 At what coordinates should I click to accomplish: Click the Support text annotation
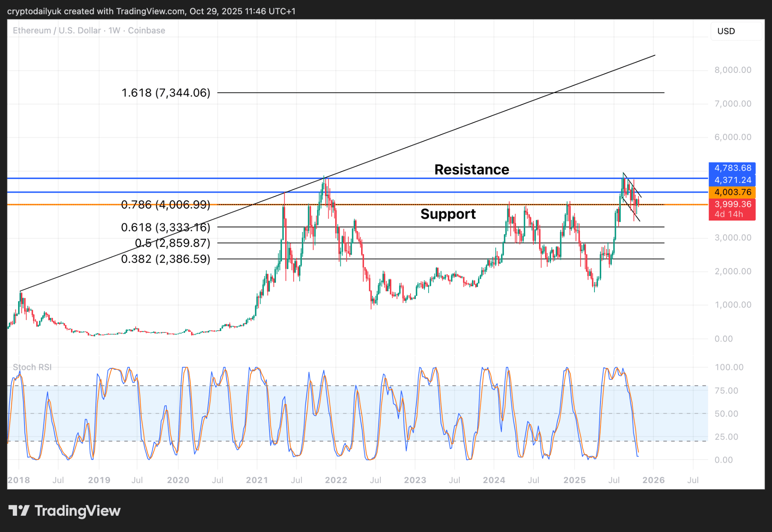click(448, 214)
